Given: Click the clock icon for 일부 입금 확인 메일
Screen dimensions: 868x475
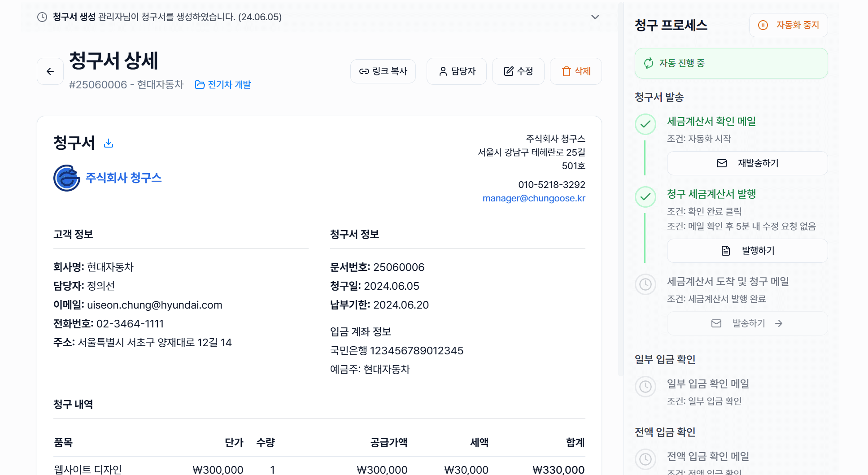Looking at the screenshot, I should tap(646, 387).
